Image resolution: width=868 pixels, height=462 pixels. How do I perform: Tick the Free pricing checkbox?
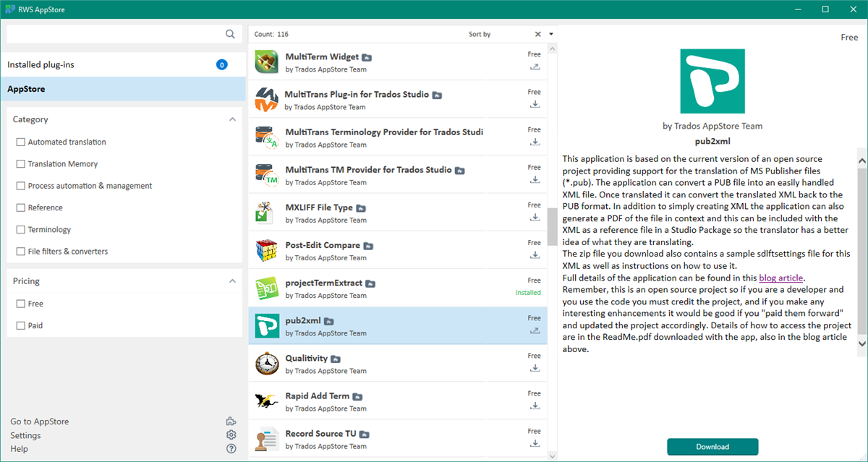coord(21,304)
